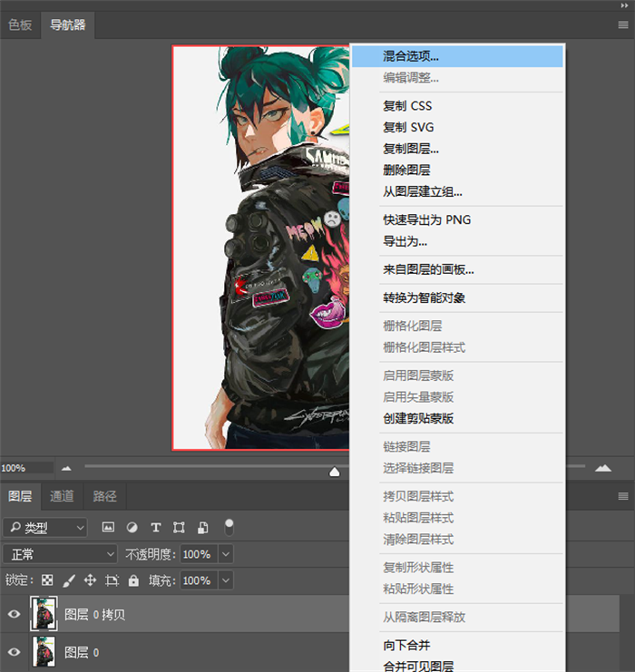Lock transparent pixels checkerboard icon
Viewport: 635px width, 672px height.
[47, 580]
